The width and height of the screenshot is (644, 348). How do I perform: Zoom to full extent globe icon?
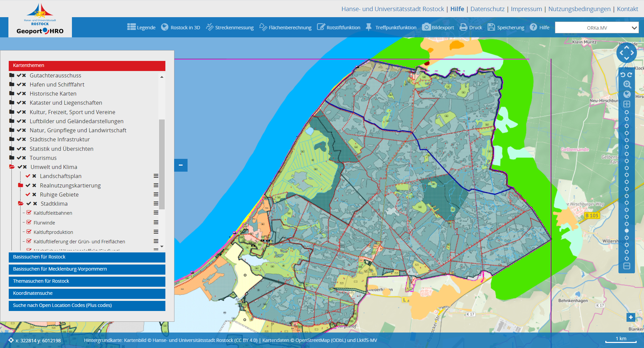627,94
